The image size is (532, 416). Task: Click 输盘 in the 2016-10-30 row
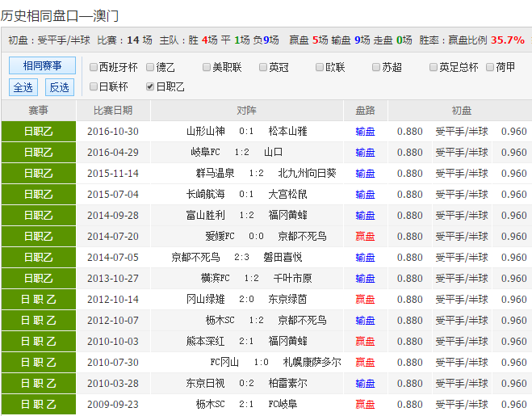pos(365,131)
